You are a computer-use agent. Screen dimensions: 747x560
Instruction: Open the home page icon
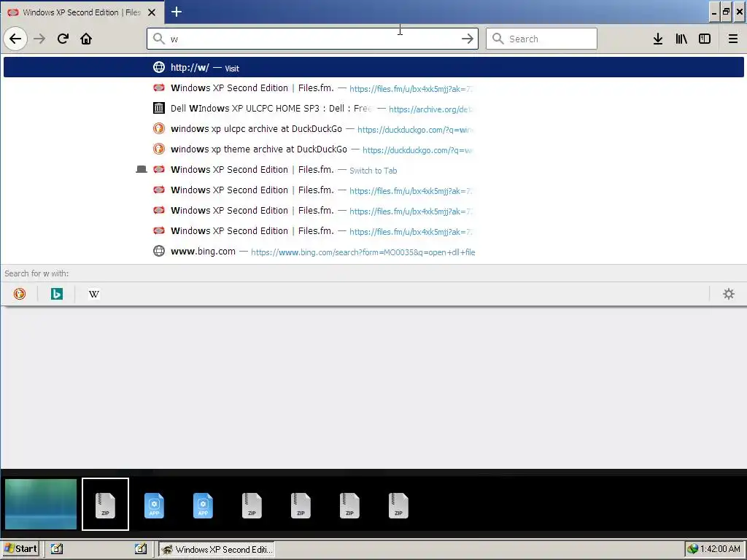(86, 39)
